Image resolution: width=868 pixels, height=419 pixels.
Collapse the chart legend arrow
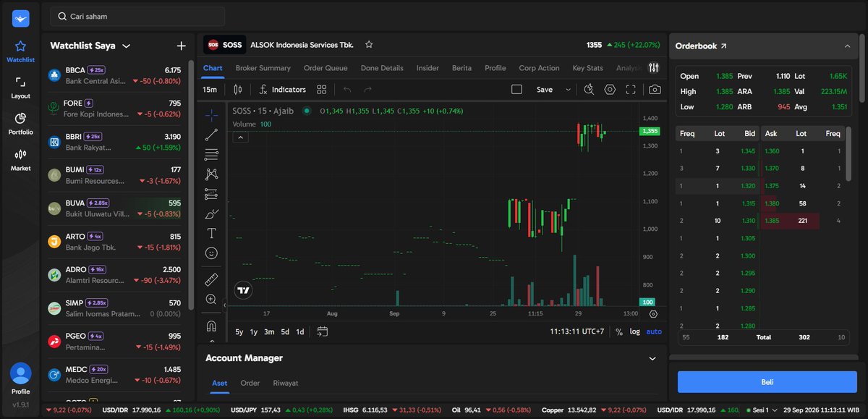pos(240,137)
